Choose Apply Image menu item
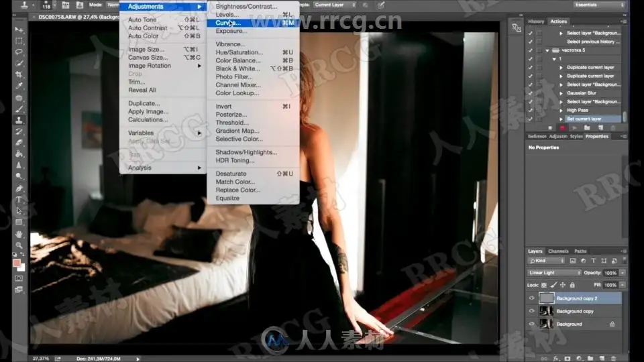The width and height of the screenshot is (644, 362). pos(163,112)
